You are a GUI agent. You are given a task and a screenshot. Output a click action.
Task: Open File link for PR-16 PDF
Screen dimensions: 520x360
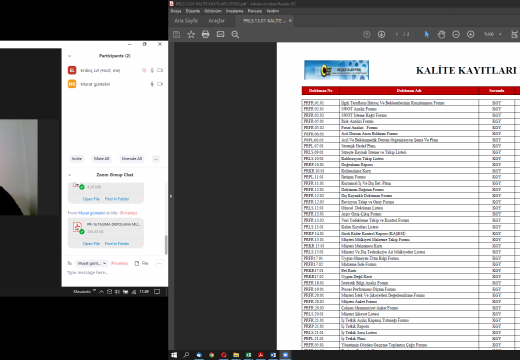[x=91, y=244]
